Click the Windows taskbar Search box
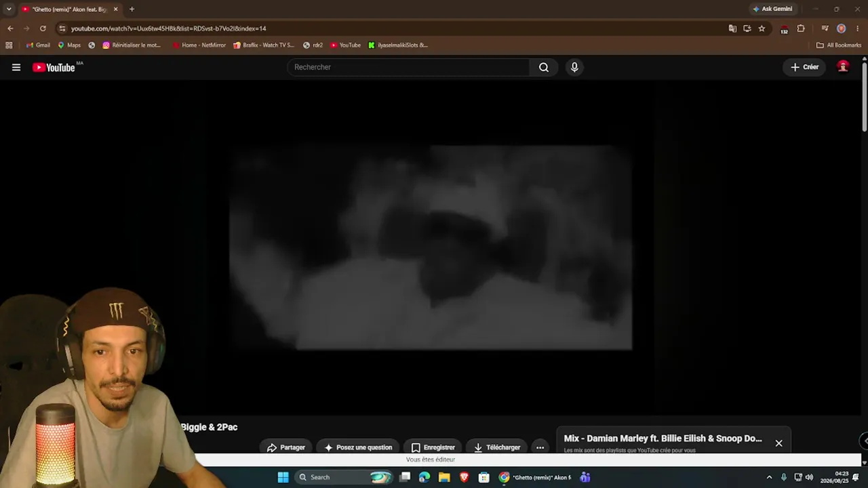The width and height of the screenshot is (868, 488). [x=344, y=477]
